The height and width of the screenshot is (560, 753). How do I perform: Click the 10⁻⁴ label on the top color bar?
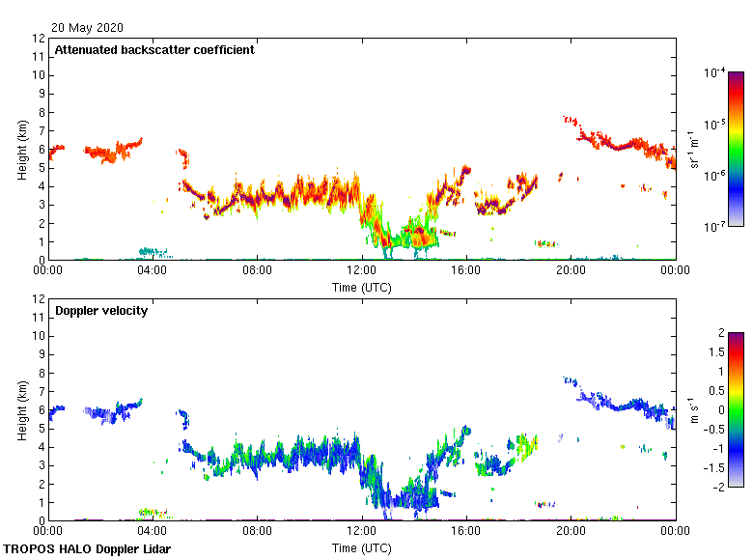[x=715, y=73]
